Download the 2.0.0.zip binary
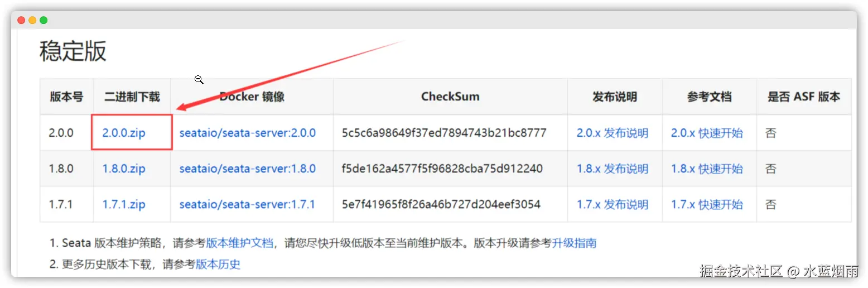The width and height of the screenshot is (868, 288). tap(124, 133)
